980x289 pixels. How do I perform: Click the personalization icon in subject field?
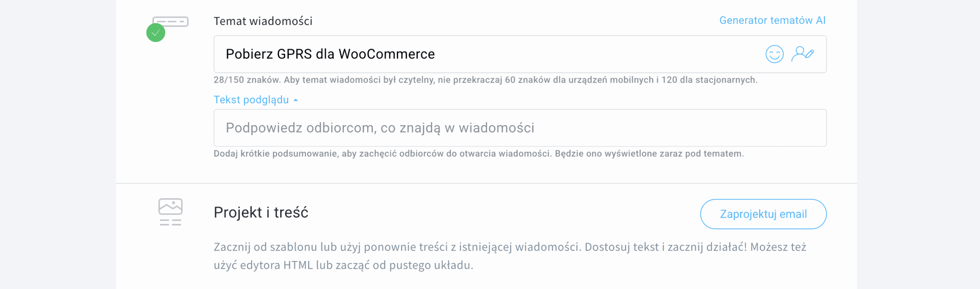[802, 54]
